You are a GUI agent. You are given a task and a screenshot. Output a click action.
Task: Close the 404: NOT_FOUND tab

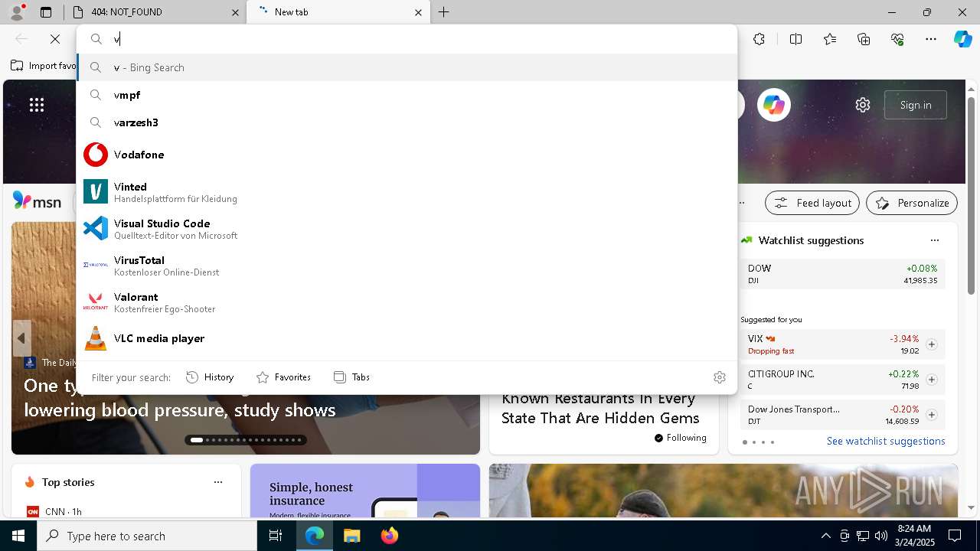236,12
